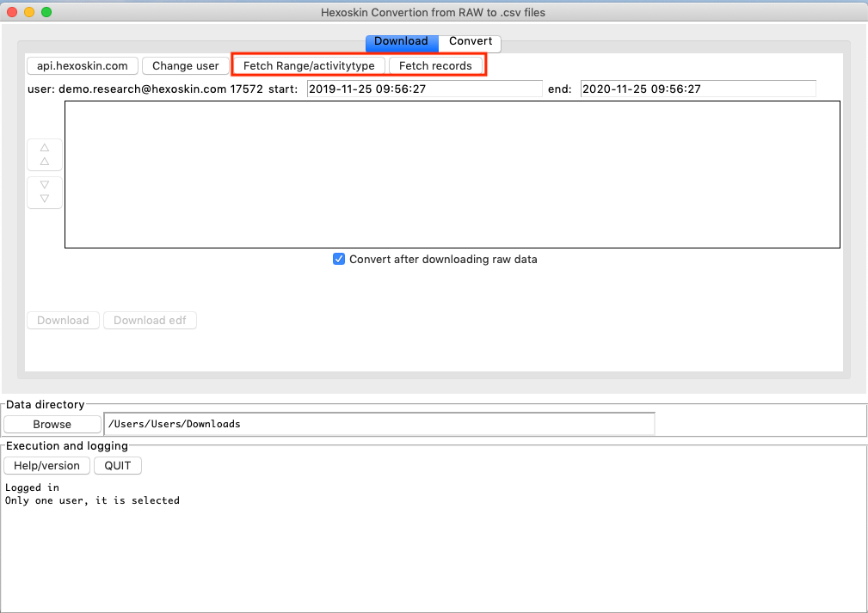Open Help/version information

[x=46, y=466]
